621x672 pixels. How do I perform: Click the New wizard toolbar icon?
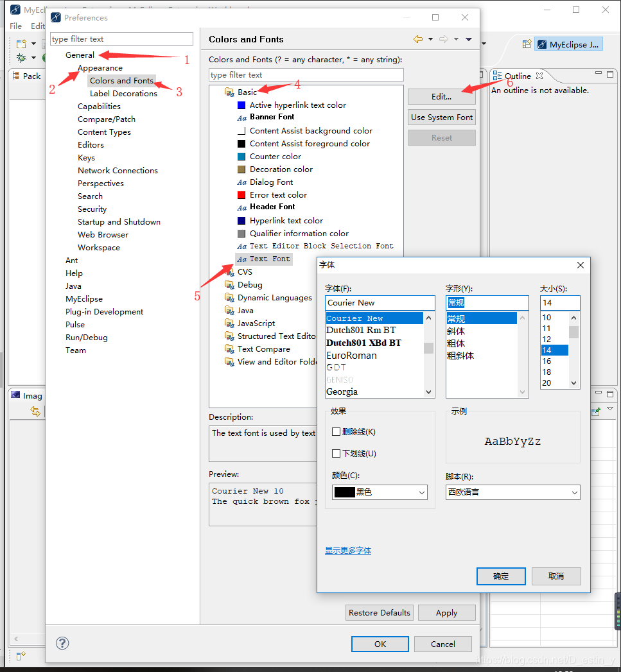[21, 44]
